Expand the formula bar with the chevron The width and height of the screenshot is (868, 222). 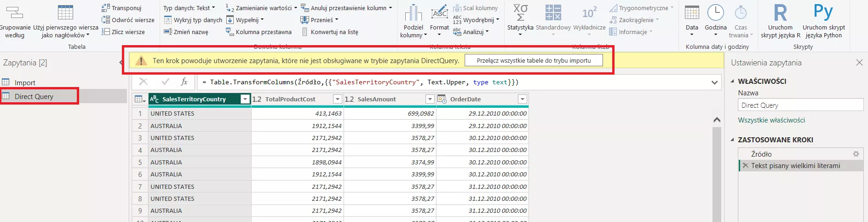(714, 82)
